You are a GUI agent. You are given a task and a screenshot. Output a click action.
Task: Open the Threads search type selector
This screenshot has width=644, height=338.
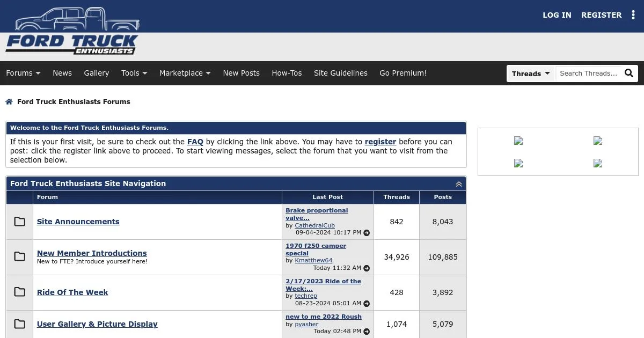(x=530, y=74)
